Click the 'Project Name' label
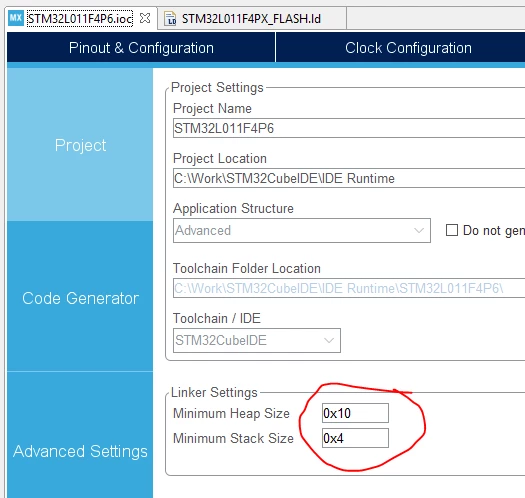 pyautogui.click(x=212, y=109)
